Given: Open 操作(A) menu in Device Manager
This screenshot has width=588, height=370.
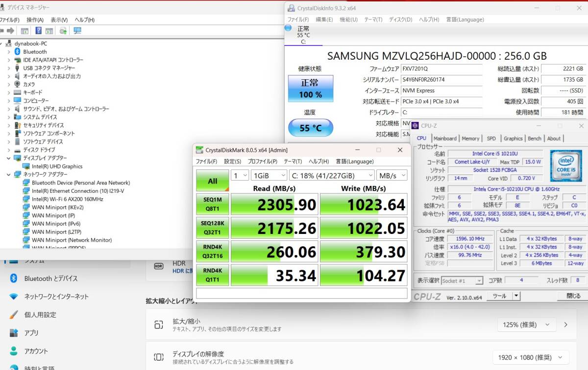Looking at the screenshot, I should pyautogui.click(x=35, y=20).
